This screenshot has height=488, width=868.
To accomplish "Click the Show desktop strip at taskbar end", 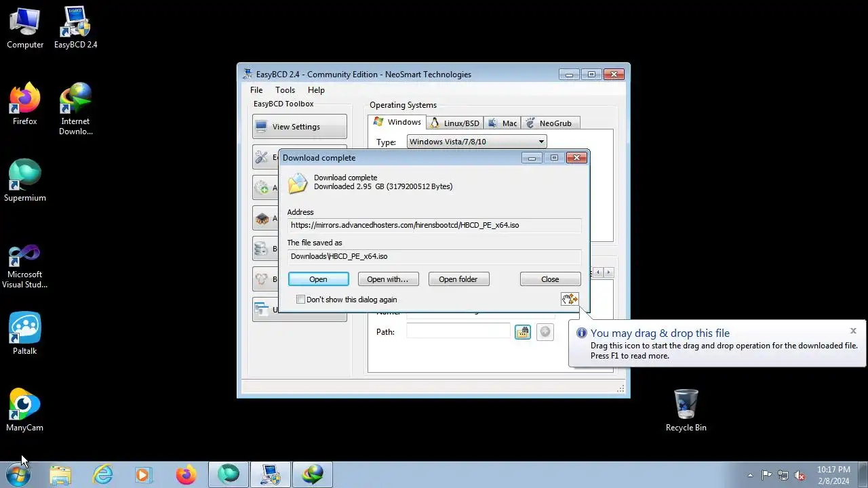I will (863, 475).
